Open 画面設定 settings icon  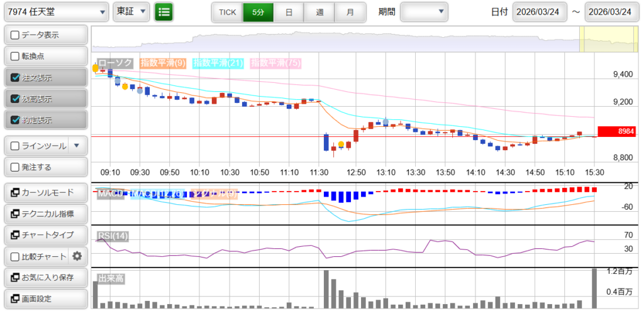tap(14, 298)
